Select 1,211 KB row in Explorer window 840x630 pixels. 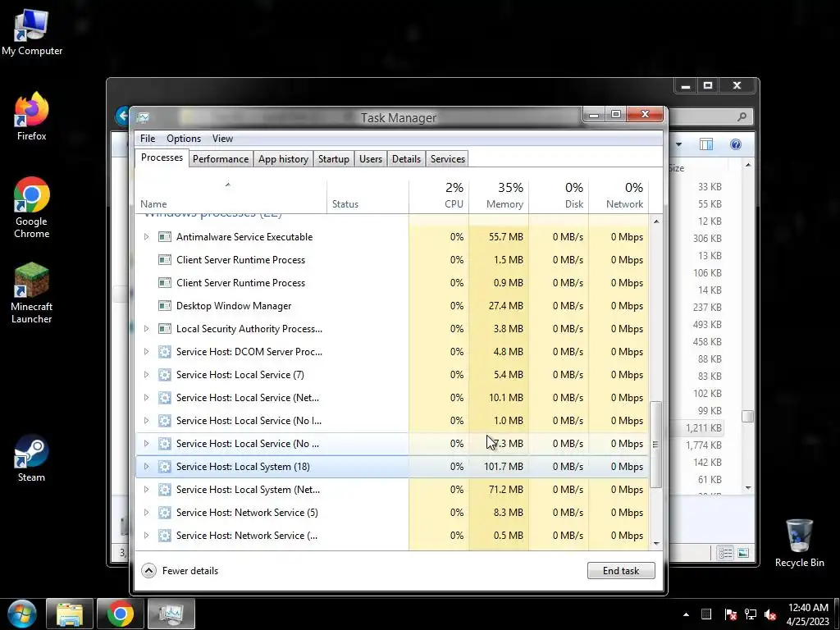coord(697,428)
